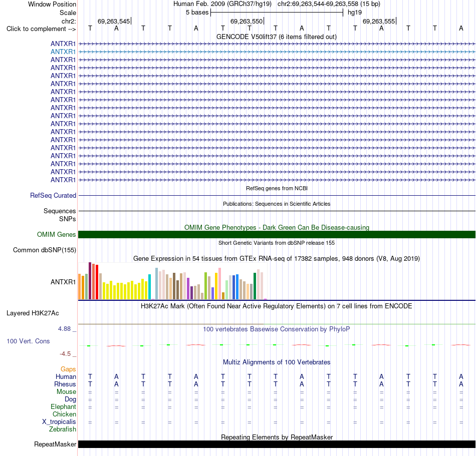Click the 'Common dbSNP(155)' track label
This screenshot has width=476, height=456.
(44, 250)
